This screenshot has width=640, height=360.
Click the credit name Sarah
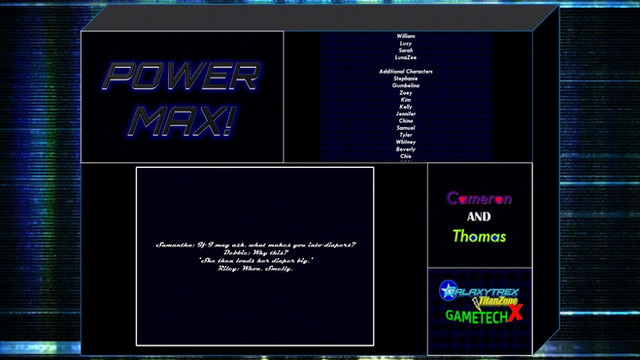click(406, 50)
